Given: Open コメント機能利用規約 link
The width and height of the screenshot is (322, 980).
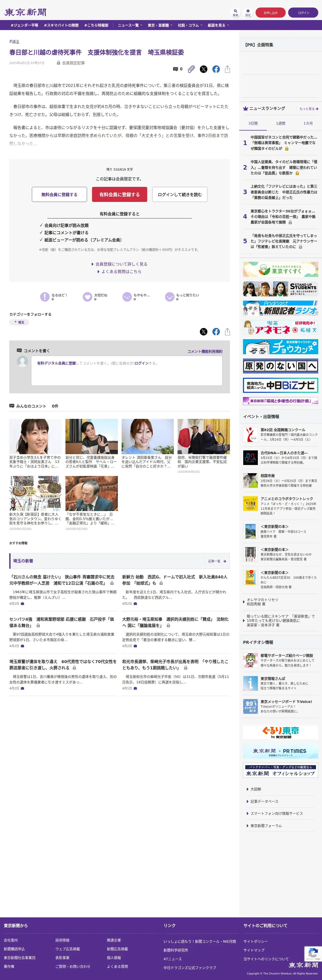Looking at the screenshot, I should [x=205, y=351].
